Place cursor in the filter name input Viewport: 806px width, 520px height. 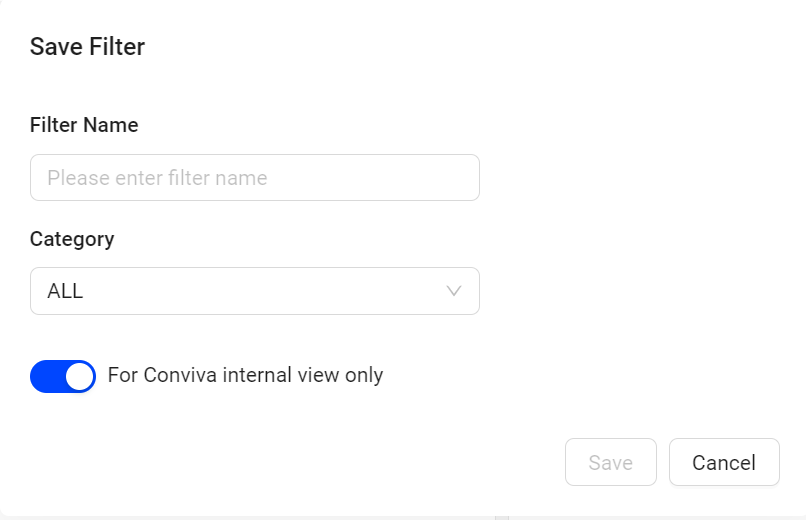(x=254, y=177)
